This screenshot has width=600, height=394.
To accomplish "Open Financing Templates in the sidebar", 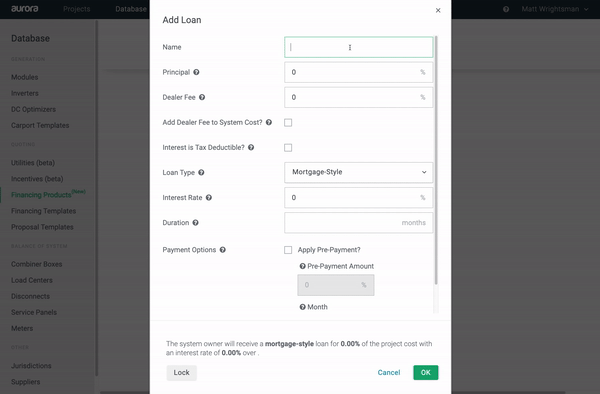I will (44, 211).
